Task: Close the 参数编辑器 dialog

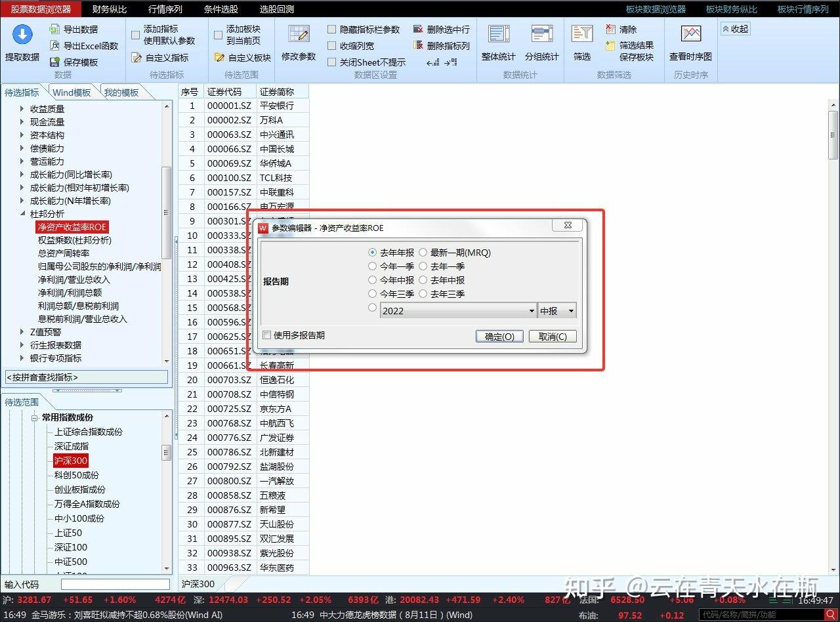Action: click(567, 225)
